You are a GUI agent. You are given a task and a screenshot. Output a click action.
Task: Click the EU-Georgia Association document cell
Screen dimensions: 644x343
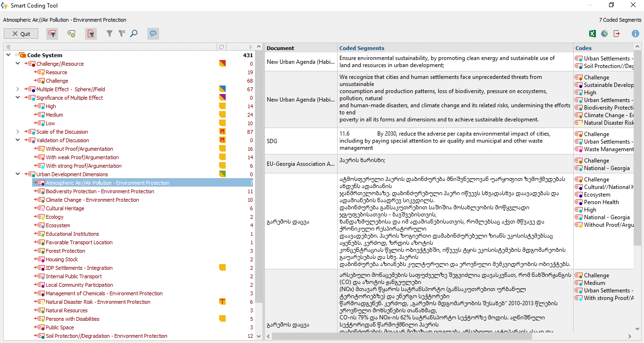pyautogui.click(x=301, y=164)
